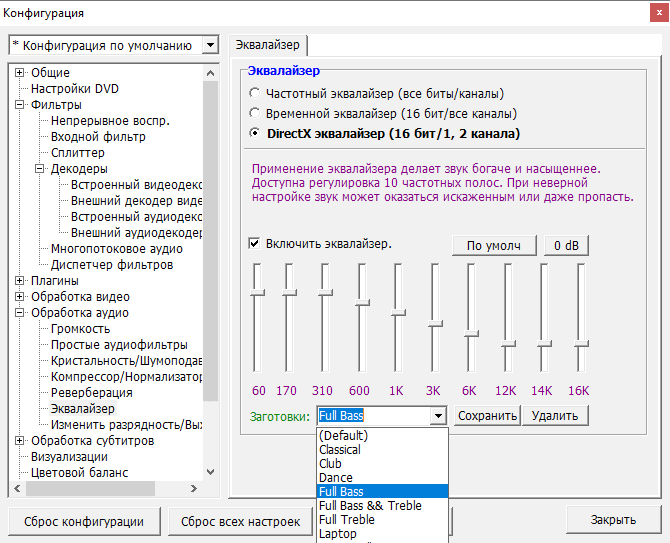This screenshot has height=543, width=670.
Task: Select Цветовой баланс tree item
Action: [79, 473]
